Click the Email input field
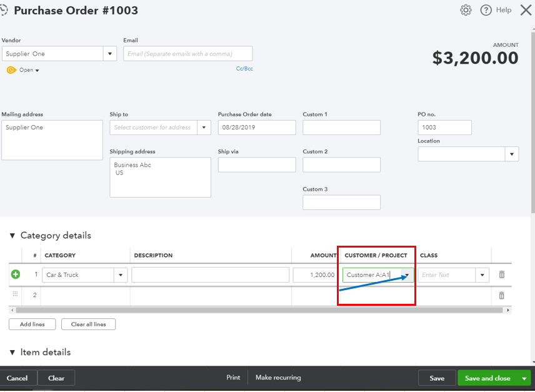 click(x=188, y=54)
